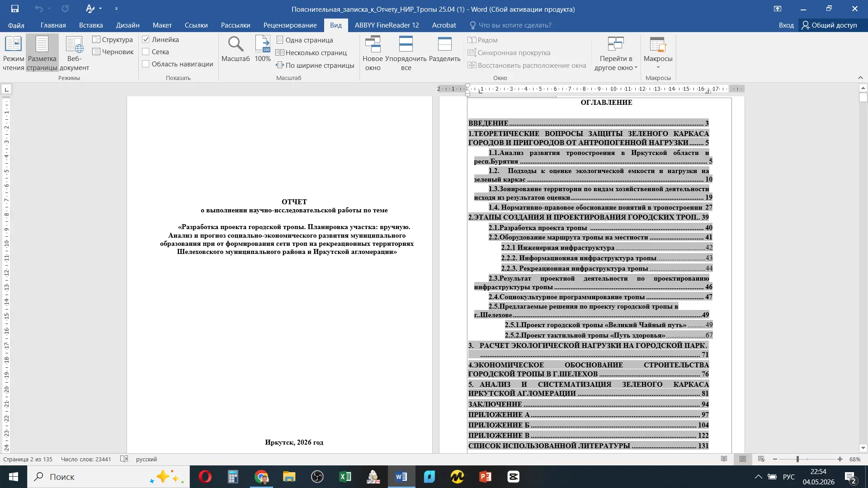Open proofing status icon in status bar
The height and width of the screenshot is (488, 868).
(124, 459)
